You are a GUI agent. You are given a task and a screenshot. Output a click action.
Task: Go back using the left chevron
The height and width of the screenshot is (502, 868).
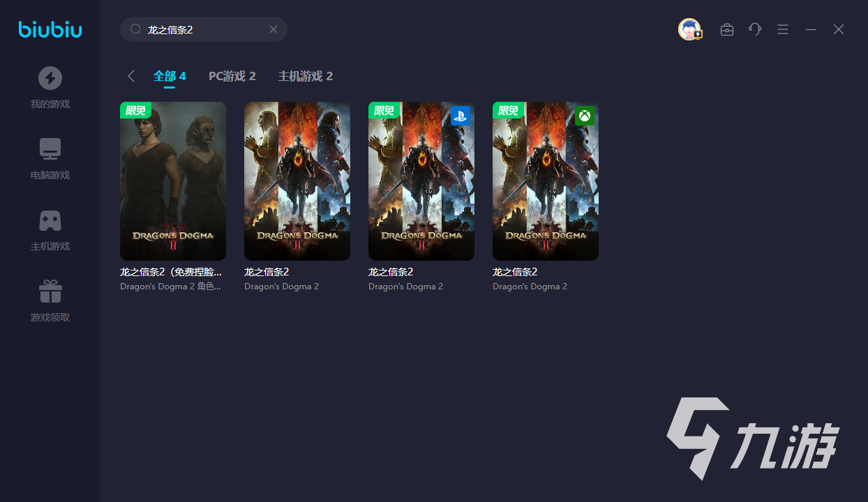click(131, 76)
